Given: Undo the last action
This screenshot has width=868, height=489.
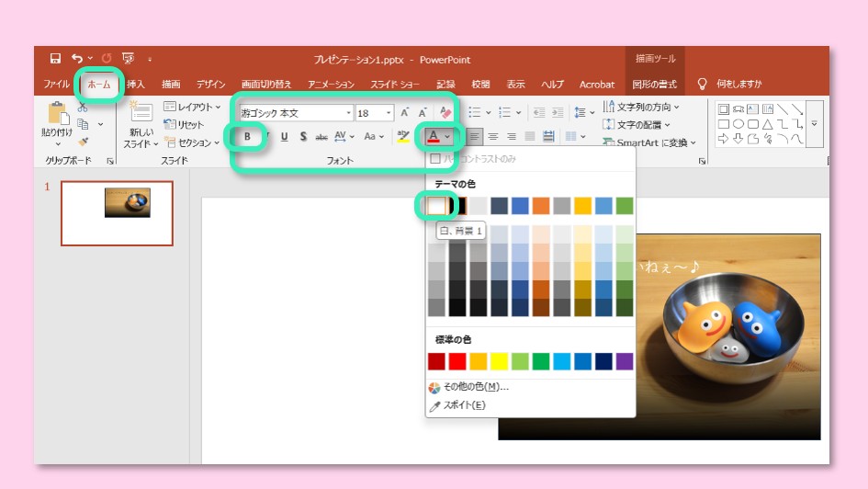Looking at the screenshot, I should click(x=77, y=58).
